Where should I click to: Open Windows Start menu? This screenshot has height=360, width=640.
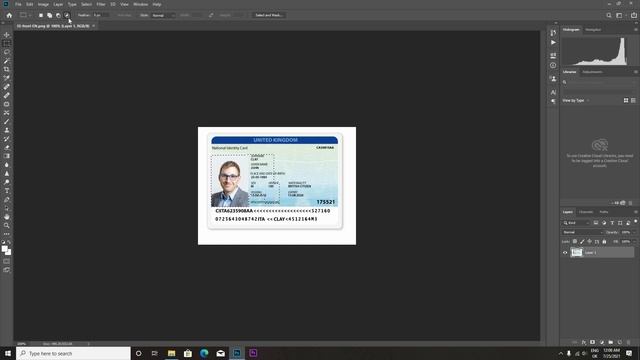tap(8, 353)
